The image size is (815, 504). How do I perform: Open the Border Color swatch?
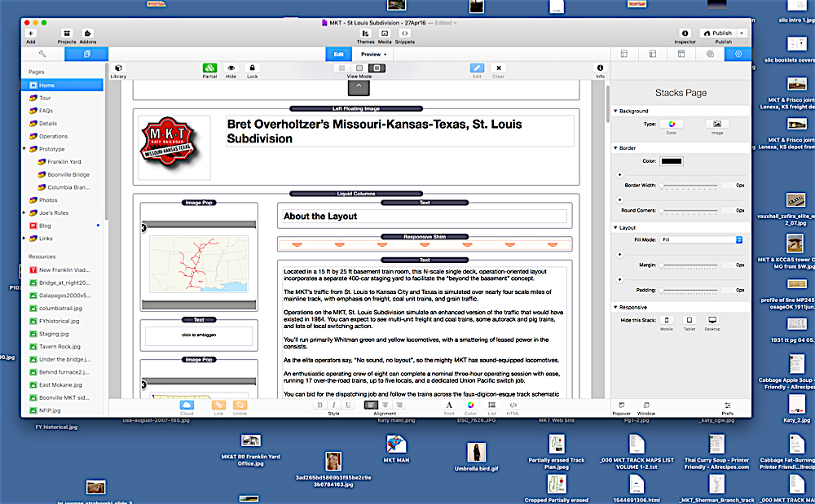click(x=671, y=161)
